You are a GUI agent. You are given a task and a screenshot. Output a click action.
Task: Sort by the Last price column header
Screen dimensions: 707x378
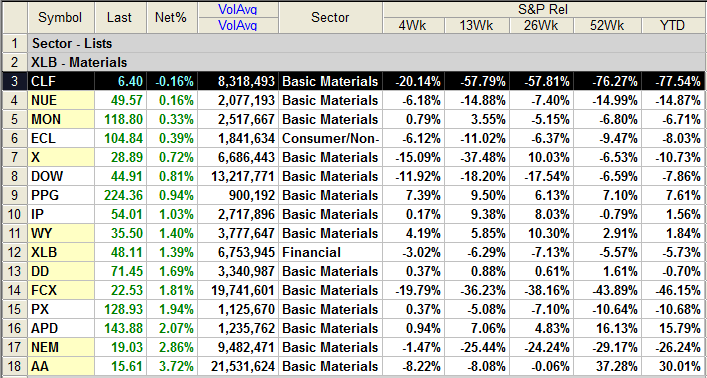(120, 18)
